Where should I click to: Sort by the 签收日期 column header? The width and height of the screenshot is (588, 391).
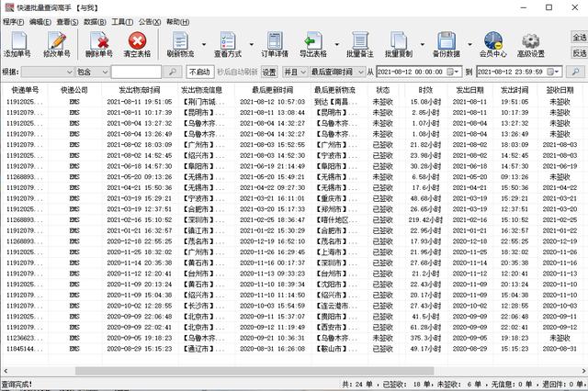coord(560,90)
